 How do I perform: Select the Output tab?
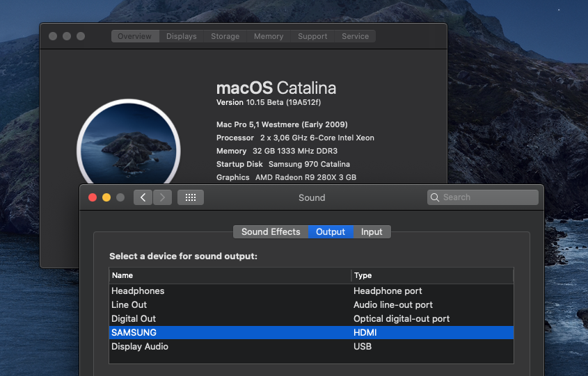331,232
